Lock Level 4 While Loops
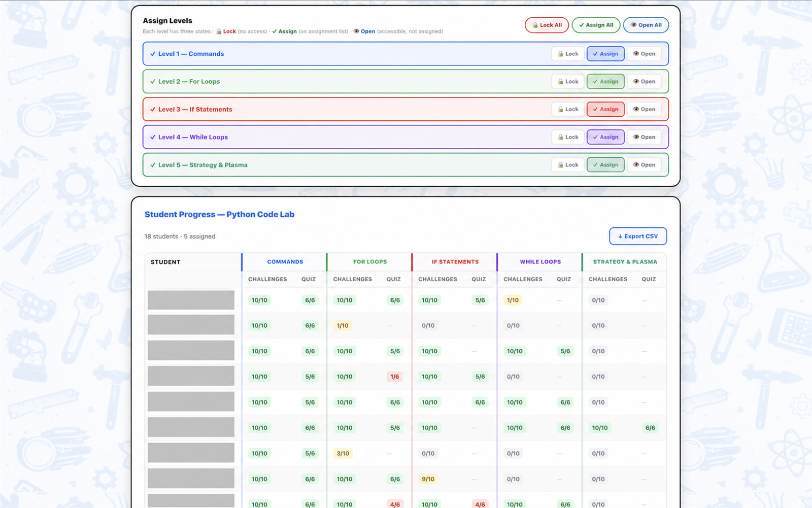Image resolution: width=812 pixels, height=508 pixels. 568,137
